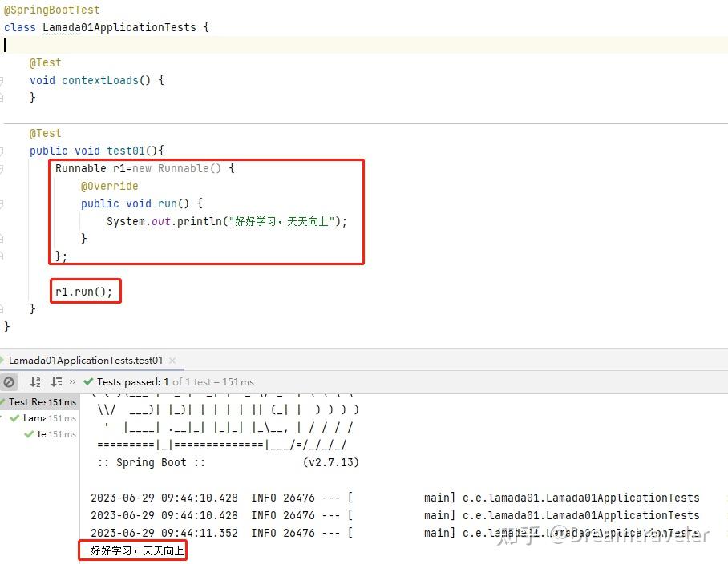Select the Test Results root node
This screenshot has width=728, height=564.
click(x=24, y=401)
